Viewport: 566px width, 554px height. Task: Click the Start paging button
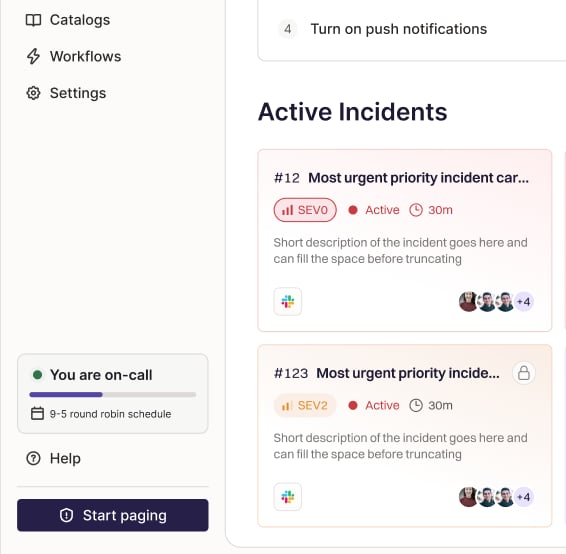click(113, 515)
